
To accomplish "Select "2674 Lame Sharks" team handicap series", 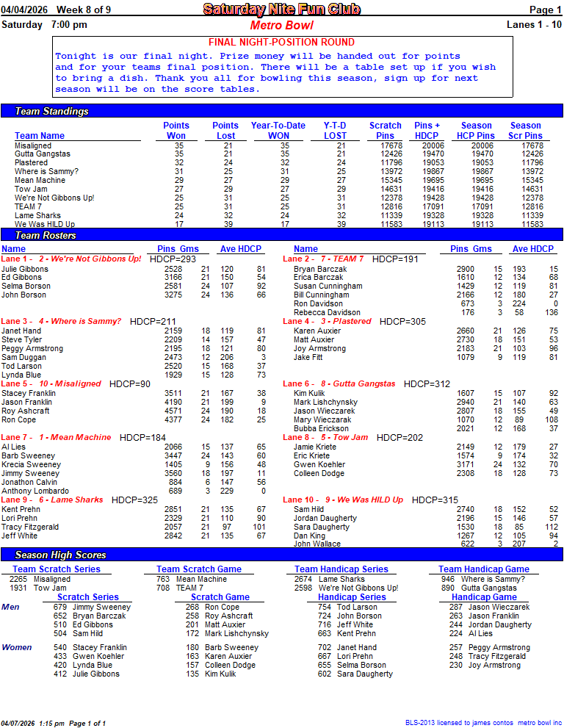I will (330, 579).
